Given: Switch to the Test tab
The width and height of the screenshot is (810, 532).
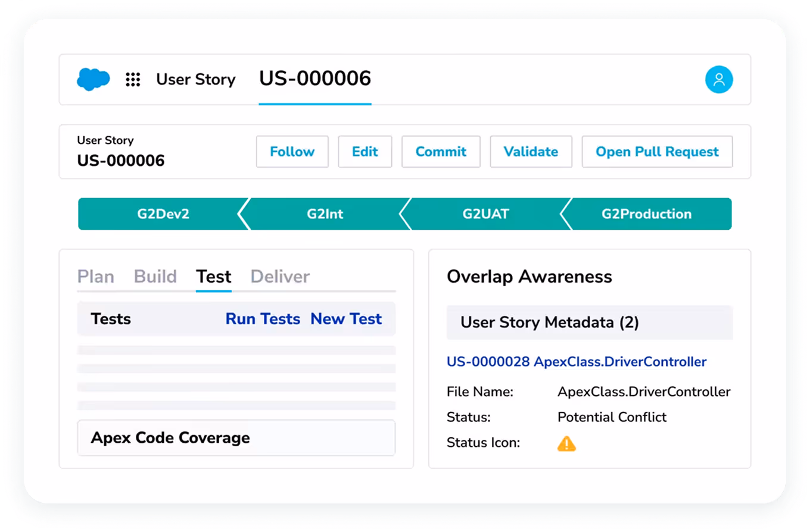Looking at the screenshot, I should (x=214, y=277).
